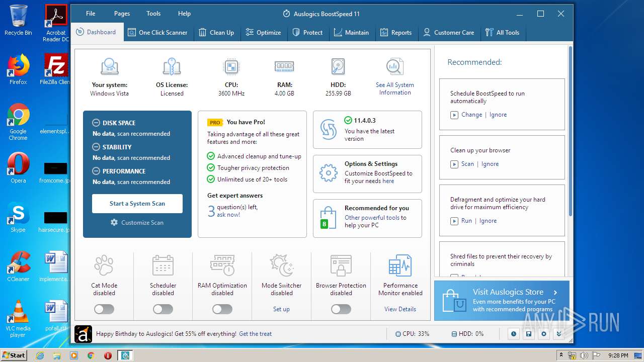The image size is (644, 362).
Task: Open the Reports tab
Action: [x=395, y=32]
